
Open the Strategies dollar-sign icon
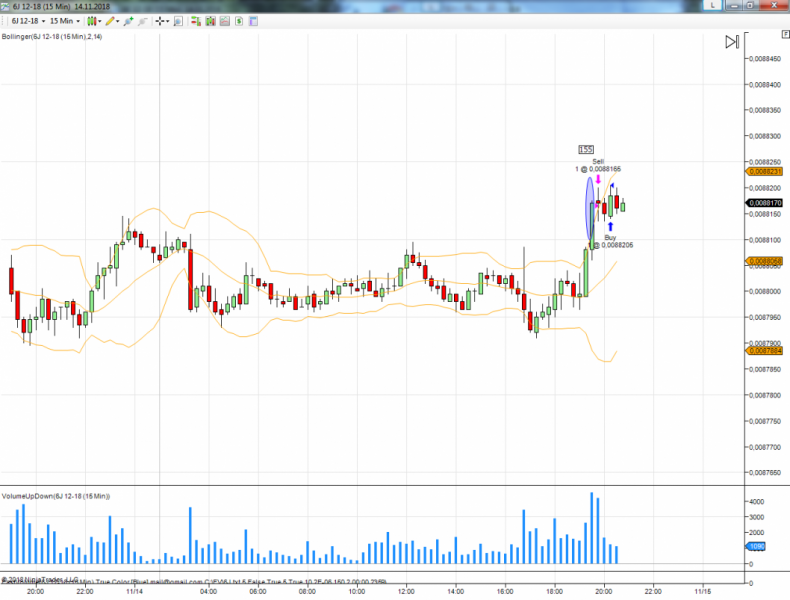[239, 21]
